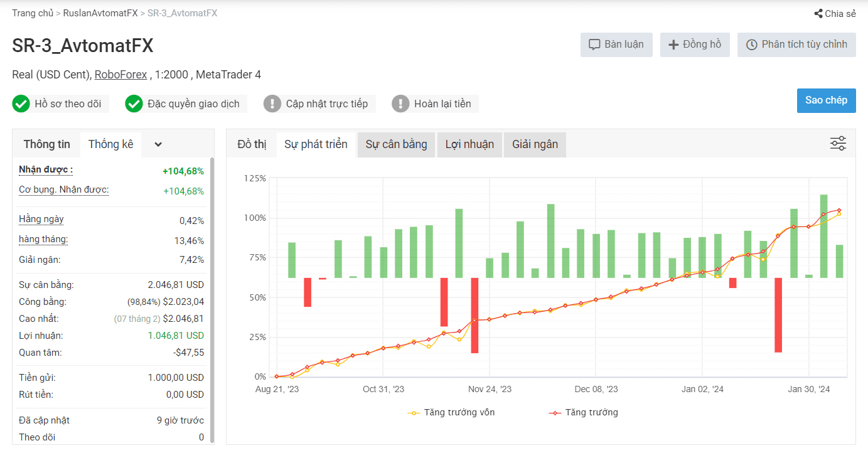Select the Sự cân bằng chart tab
868x453 pixels.
coord(396,144)
